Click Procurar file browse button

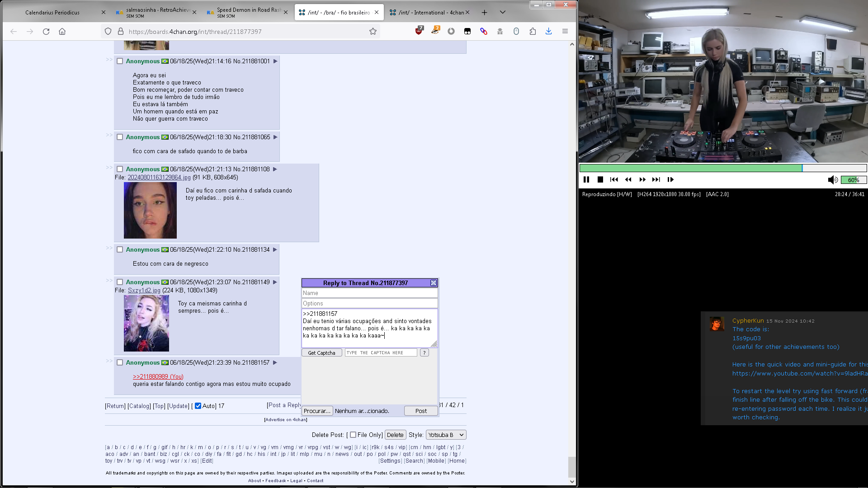click(x=317, y=411)
